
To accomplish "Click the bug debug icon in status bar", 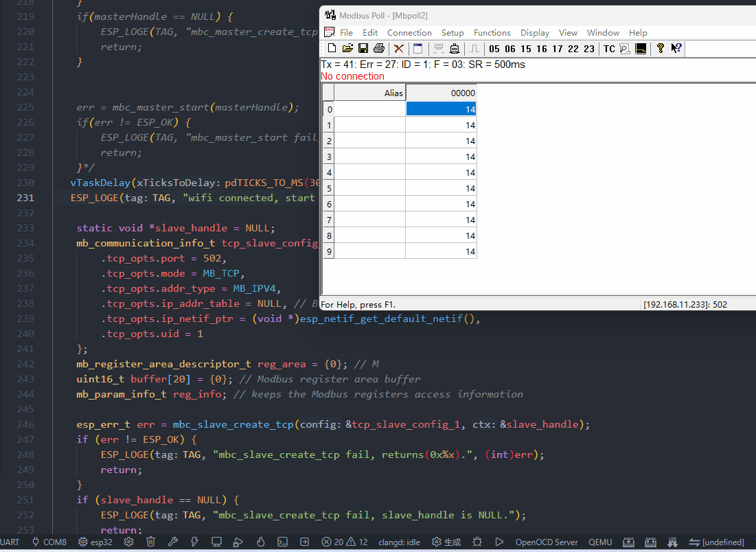I will (477, 542).
